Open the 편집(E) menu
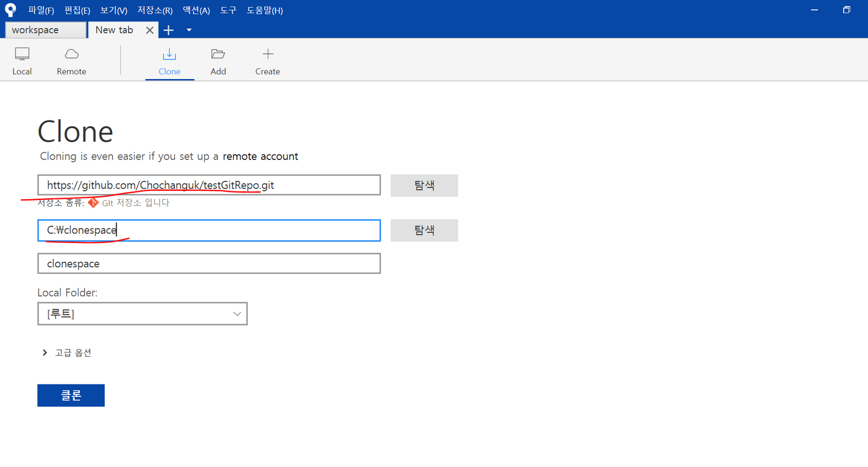 point(78,10)
